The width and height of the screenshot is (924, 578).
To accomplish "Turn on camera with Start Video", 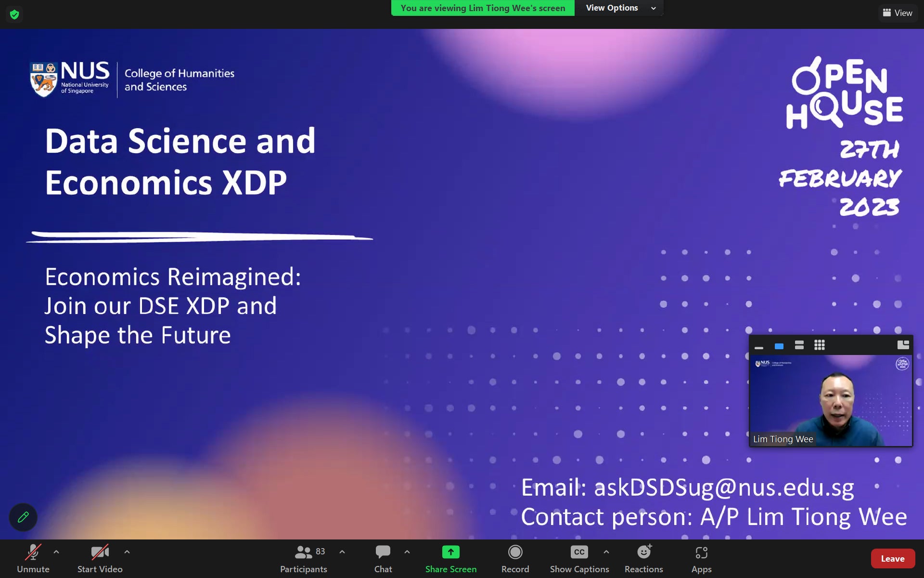I will pyautogui.click(x=100, y=552).
